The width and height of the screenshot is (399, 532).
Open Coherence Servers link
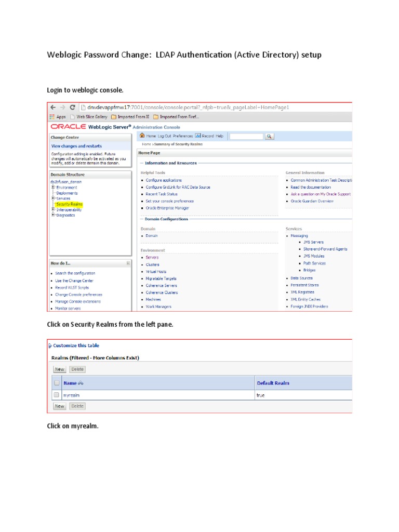(x=162, y=286)
